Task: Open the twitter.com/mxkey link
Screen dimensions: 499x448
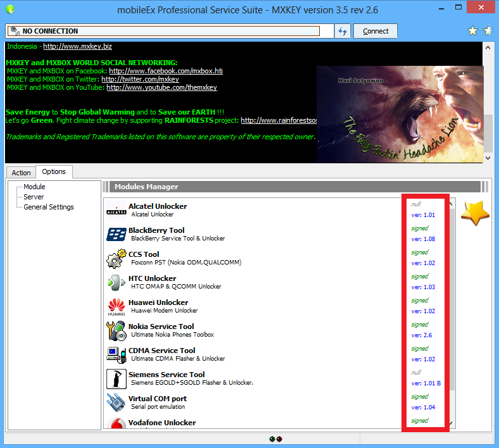Action: [140, 79]
